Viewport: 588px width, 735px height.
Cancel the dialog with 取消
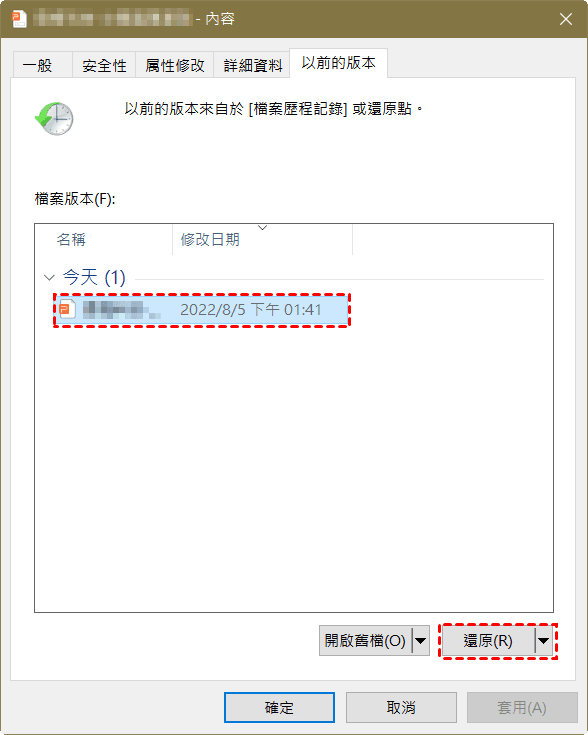pyautogui.click(x=401, y=707)
